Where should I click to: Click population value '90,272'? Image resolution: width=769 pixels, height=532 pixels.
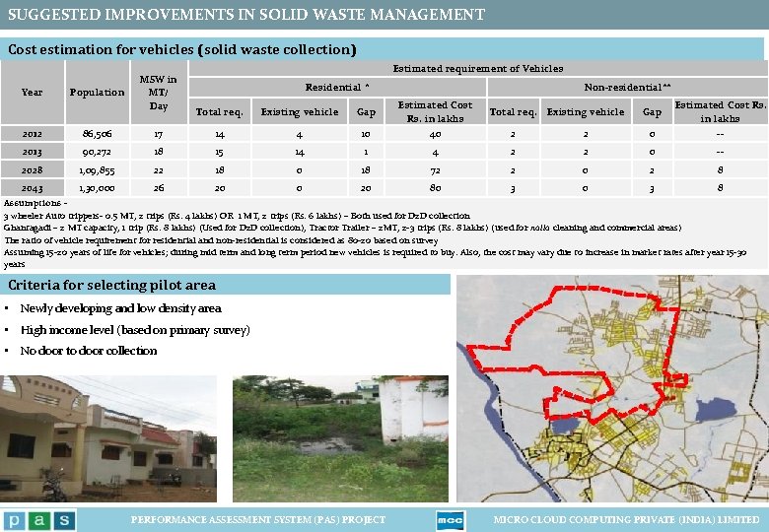click(97, 152)
